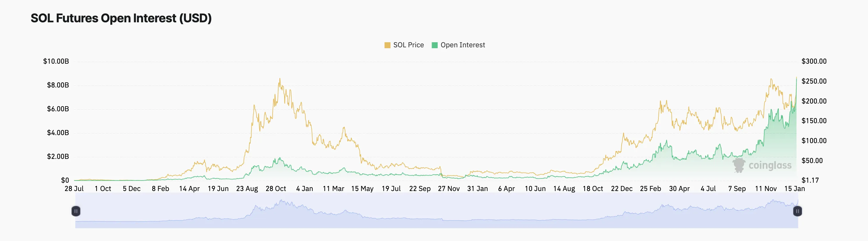Click the $0 open interest axis label
Screen dimensions: 868x241
tap(65, 180)
